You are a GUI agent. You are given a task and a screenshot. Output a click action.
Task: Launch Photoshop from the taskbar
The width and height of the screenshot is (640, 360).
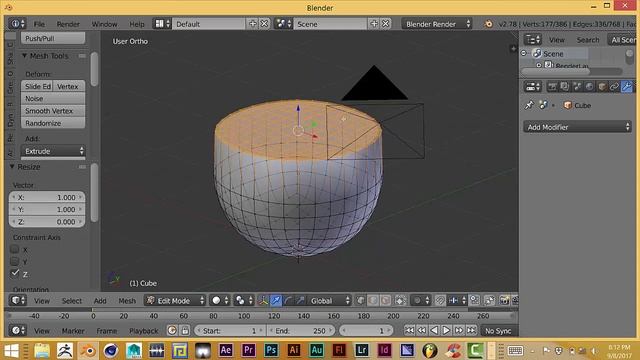pos(271,350)
